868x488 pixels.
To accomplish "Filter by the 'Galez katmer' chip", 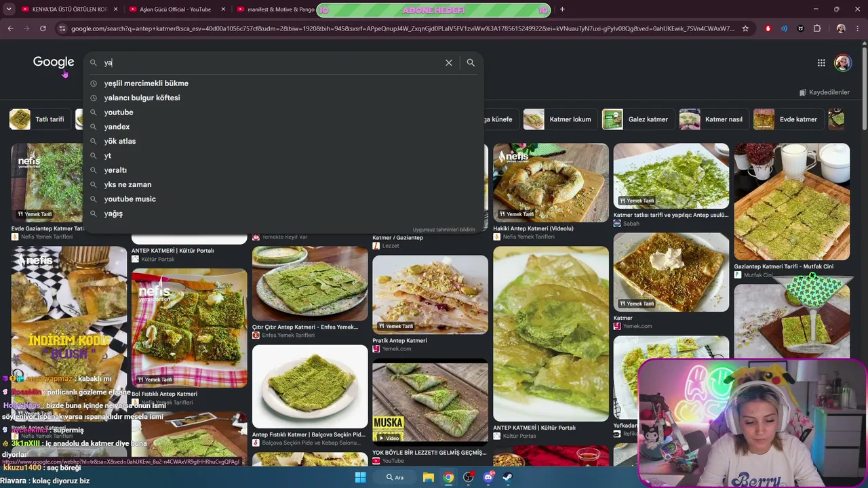I will click(637, 119).
